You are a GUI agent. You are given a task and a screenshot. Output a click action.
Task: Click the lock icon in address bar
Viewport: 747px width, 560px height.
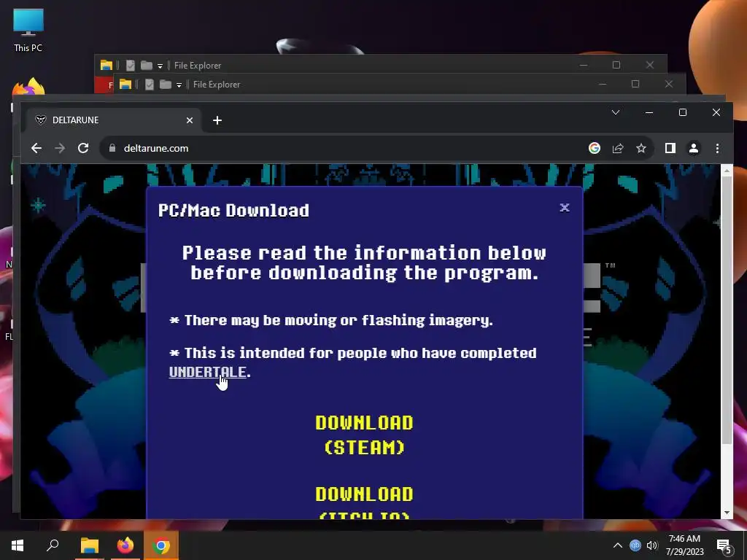(x=112, y=148)
